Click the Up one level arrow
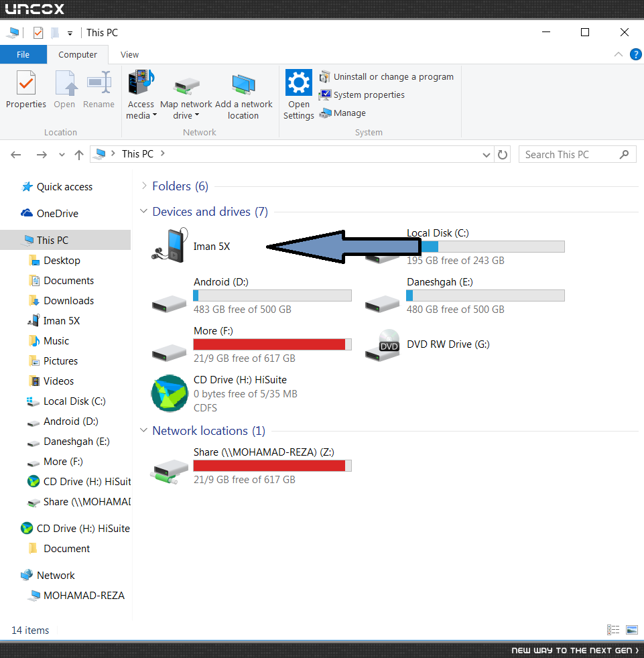Image resolution: width=644 pixels, height=658 pixels. 79,155
